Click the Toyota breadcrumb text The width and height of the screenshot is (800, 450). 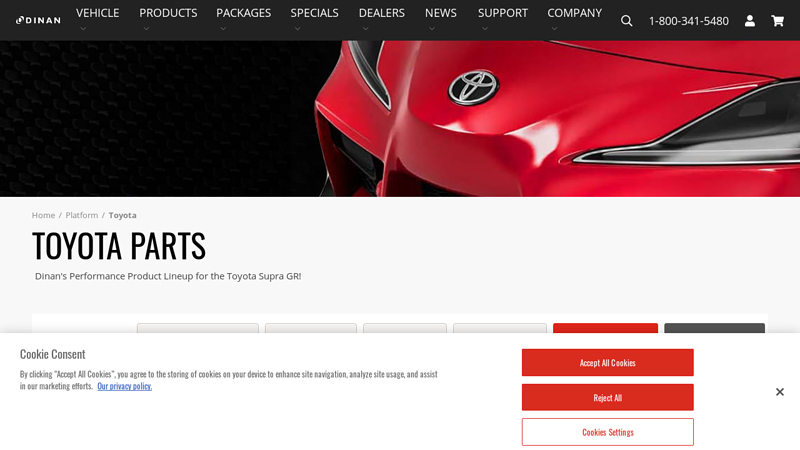pos(122,215)
